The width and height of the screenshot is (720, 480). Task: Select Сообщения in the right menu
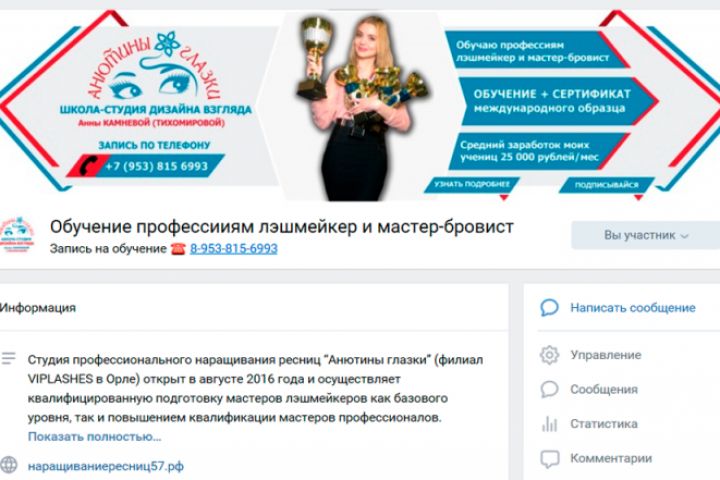pos(604,390)
